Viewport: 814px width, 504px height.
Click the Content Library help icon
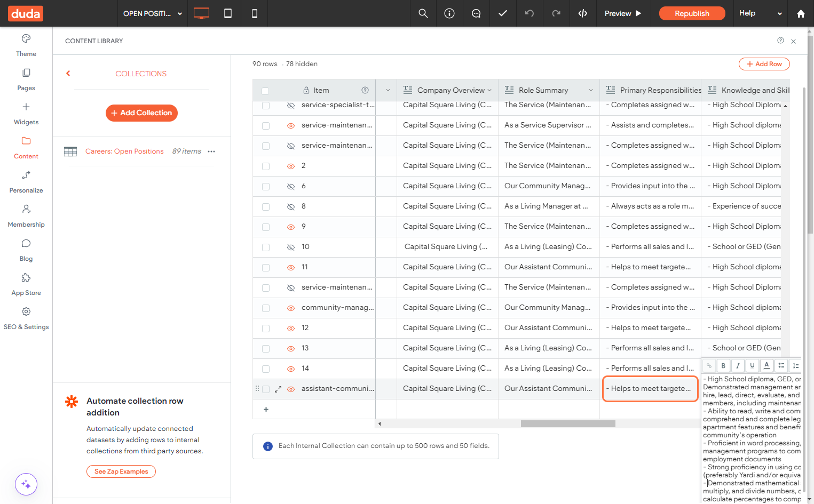tap(780, 41)
